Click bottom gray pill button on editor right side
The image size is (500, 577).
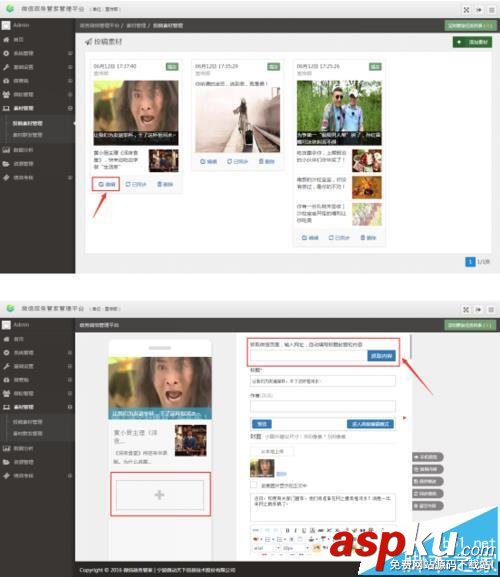tap(428, 506)
